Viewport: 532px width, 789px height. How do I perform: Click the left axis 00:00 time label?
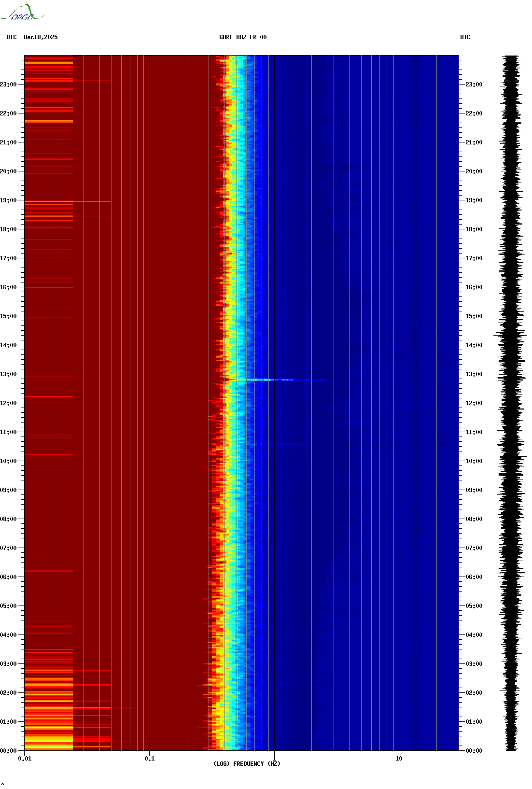pos(8,751)
